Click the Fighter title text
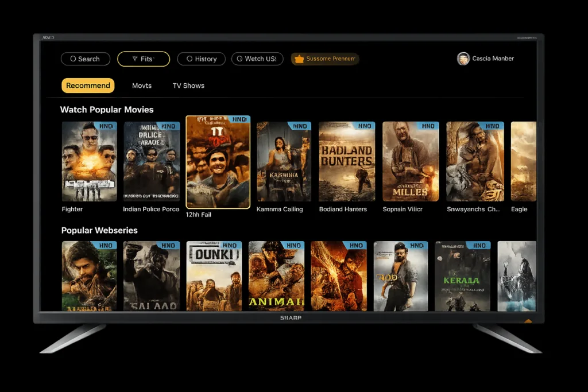588x392 pixels. (72, 209)
